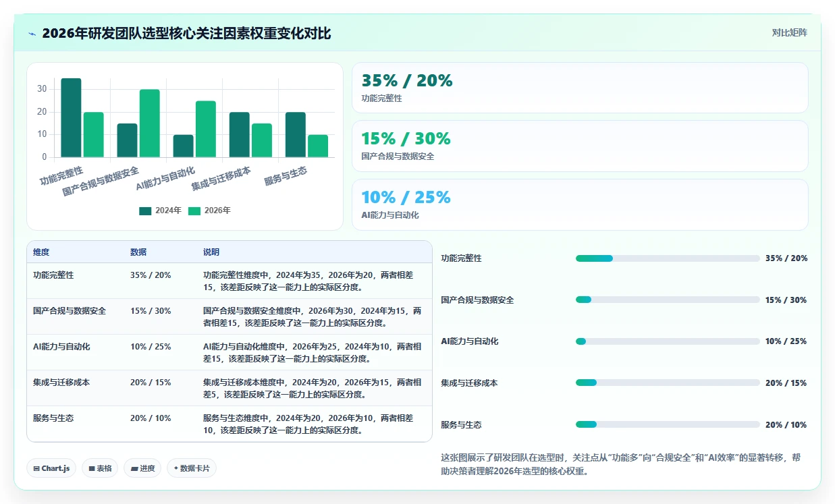Select the Chart.js tag chip
The height and width of the screenshot is (504, 835).
[51, 468]
